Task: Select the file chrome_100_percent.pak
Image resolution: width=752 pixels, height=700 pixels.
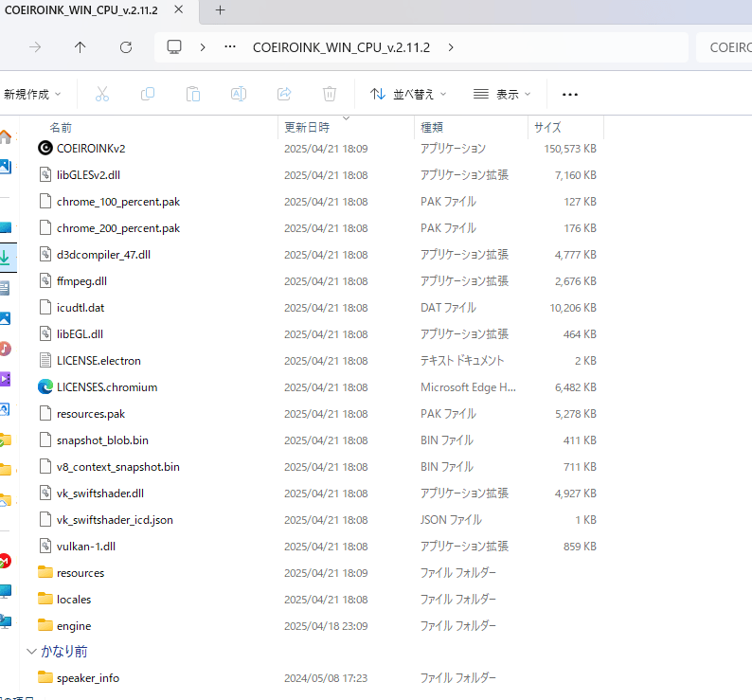Action: click(118, 202)
